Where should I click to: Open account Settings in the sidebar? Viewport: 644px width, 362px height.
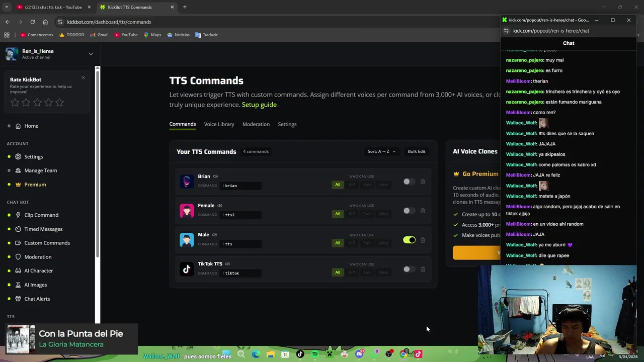(x=34, y=156)
